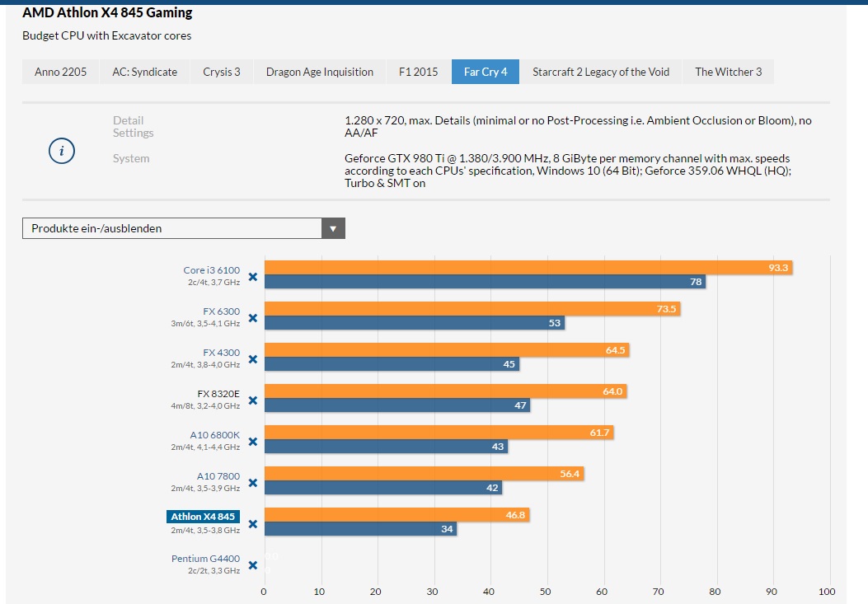Select the Far Cry 4 tab
This screenshot has height=604, width=868.
click(486, 72)
